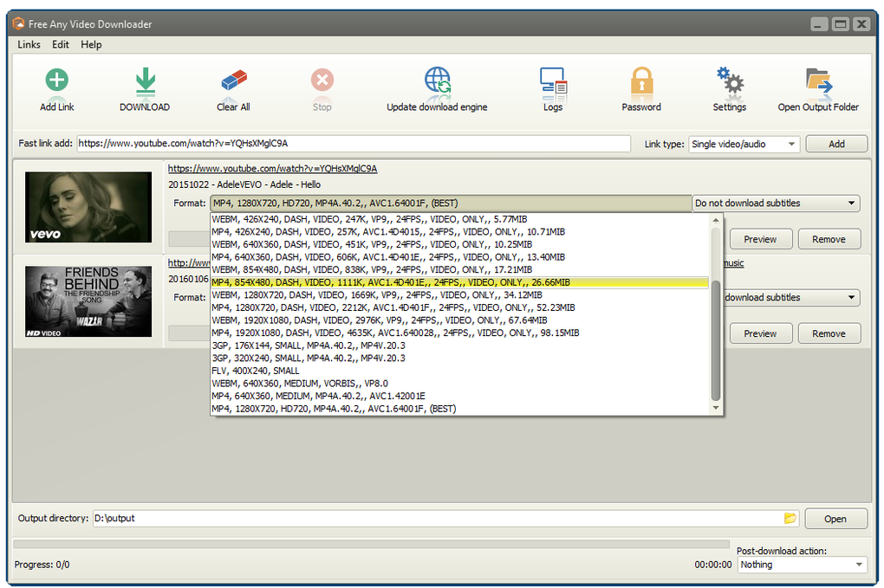The image size is (884, 588).
Task: Expand the Link type dropdown
Action: click(744, 145)
